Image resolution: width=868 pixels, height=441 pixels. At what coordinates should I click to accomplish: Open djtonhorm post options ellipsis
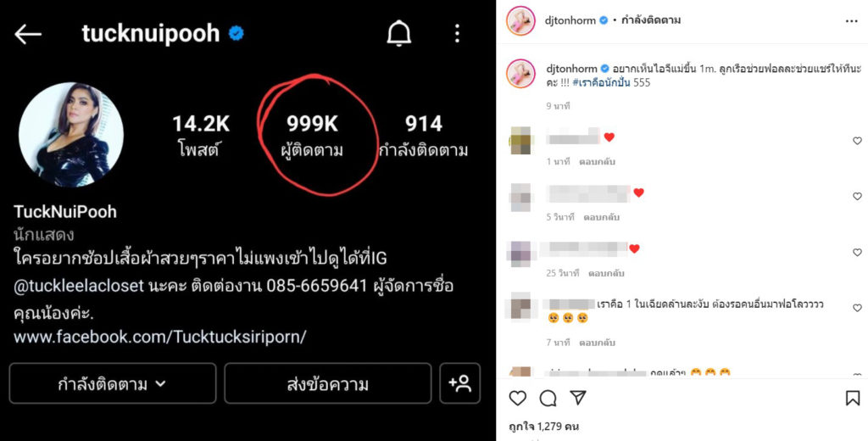click(851, 21)
